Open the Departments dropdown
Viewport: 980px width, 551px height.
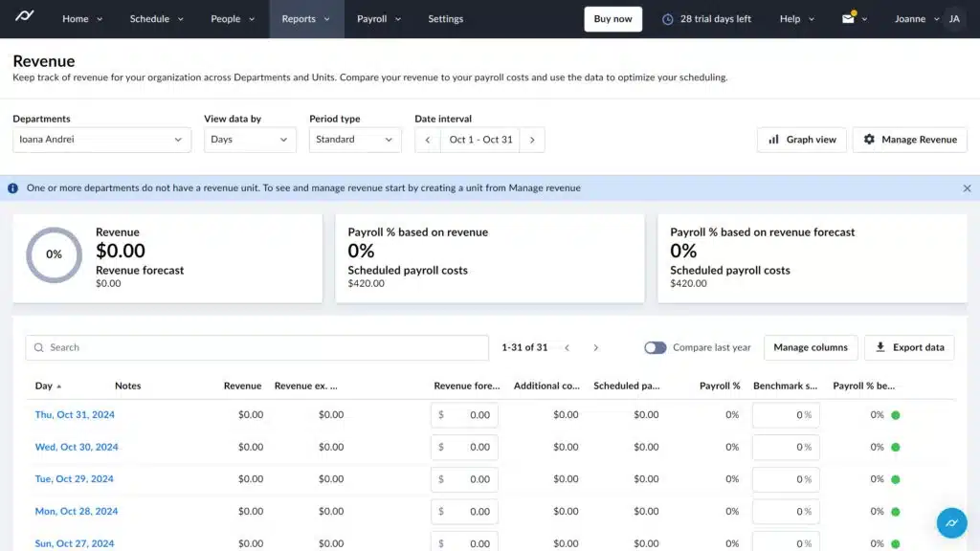pos(101,140)
